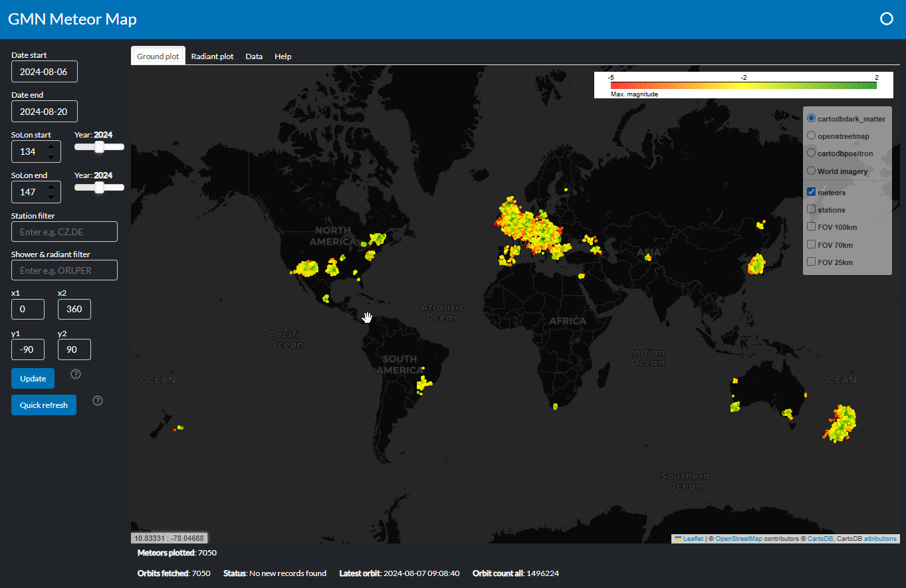Open the Help tab

point(283,56)
